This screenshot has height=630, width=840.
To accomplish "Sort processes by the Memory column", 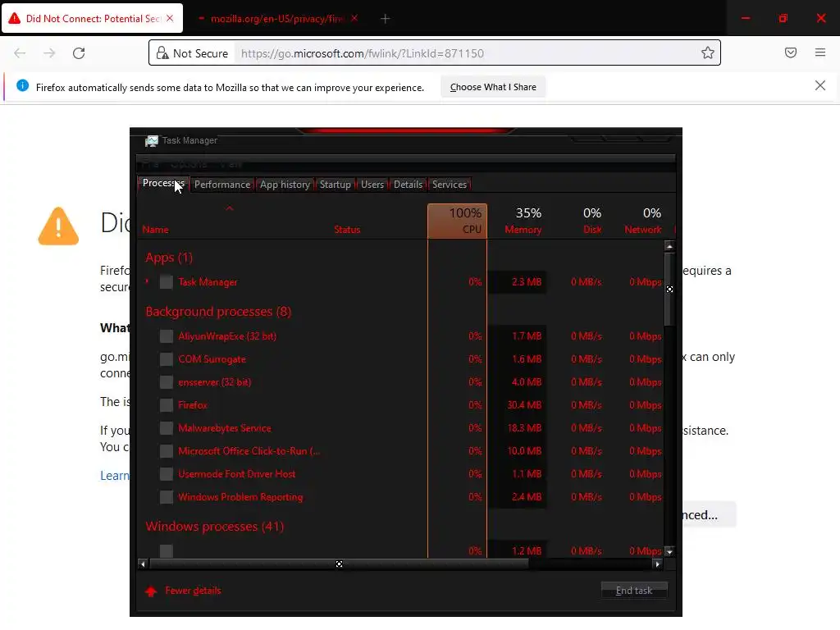I will click(519, 221).
